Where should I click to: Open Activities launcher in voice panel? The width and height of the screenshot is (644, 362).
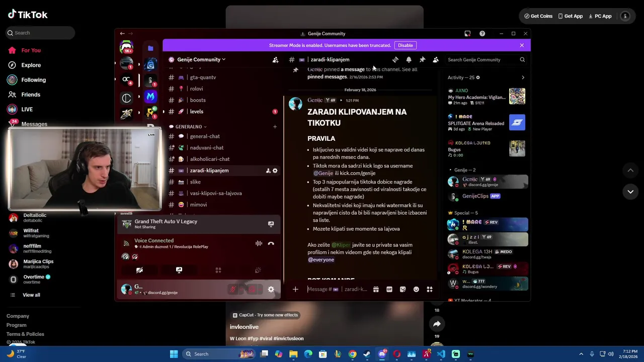coord(218,270)
